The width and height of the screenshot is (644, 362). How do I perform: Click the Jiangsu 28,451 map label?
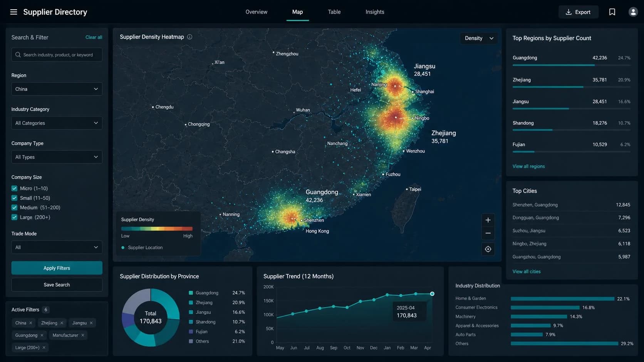click(x=424, y=70)
